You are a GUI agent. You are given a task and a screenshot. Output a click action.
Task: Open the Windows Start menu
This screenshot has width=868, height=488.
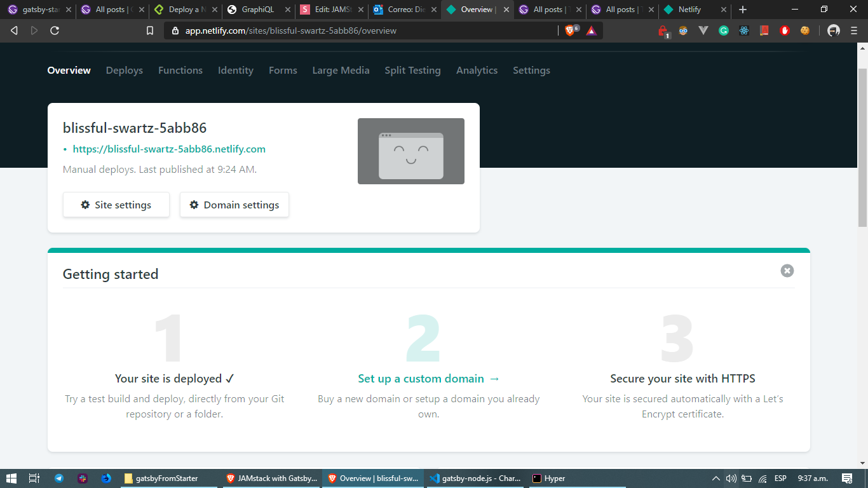click(11, 478)
